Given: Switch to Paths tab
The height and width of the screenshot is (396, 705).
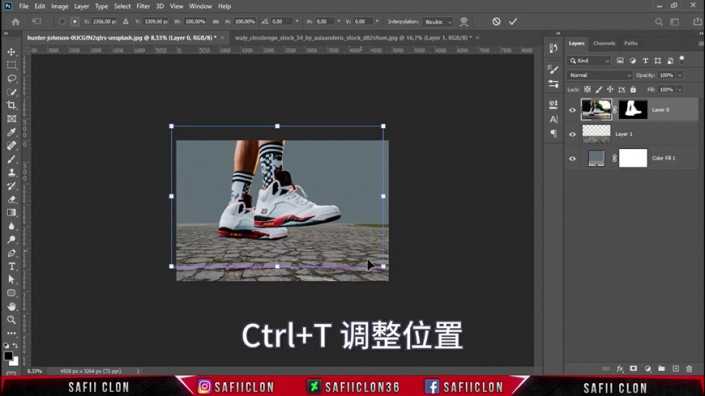Looking at the screenshot, I should point(631,44).
